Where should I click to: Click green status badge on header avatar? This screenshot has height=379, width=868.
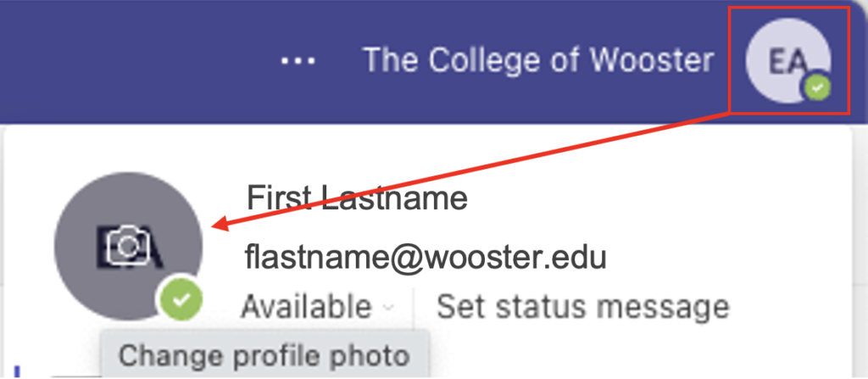tap(817, 87)
